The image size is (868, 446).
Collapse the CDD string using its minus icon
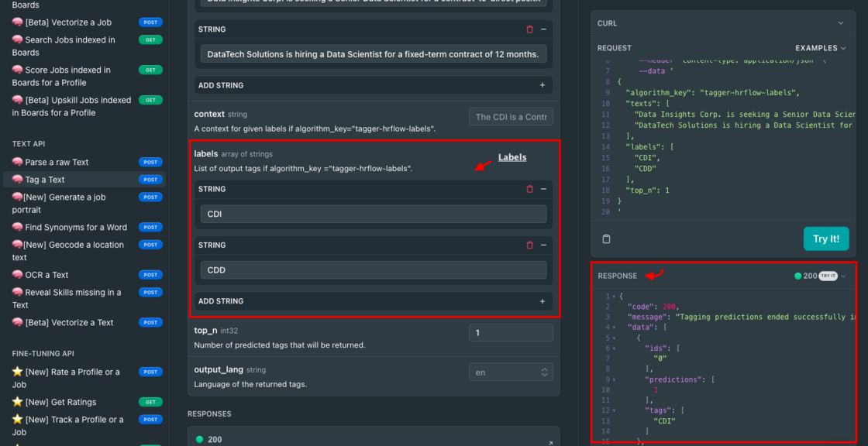pos(542,245)
